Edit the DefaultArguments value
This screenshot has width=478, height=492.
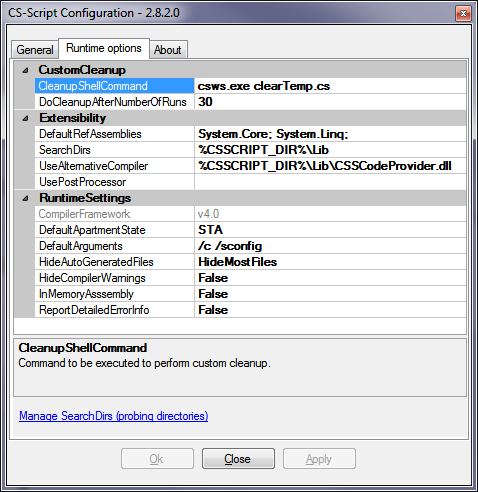[330, 246]
